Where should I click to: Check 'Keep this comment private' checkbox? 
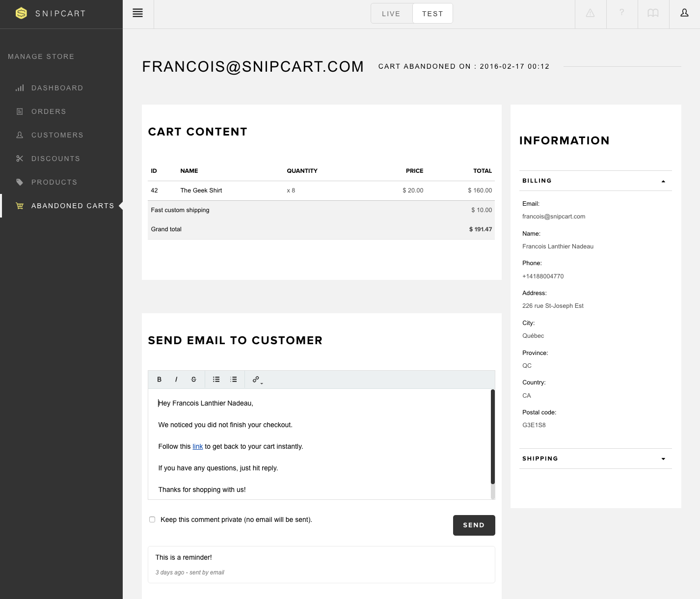152,519
